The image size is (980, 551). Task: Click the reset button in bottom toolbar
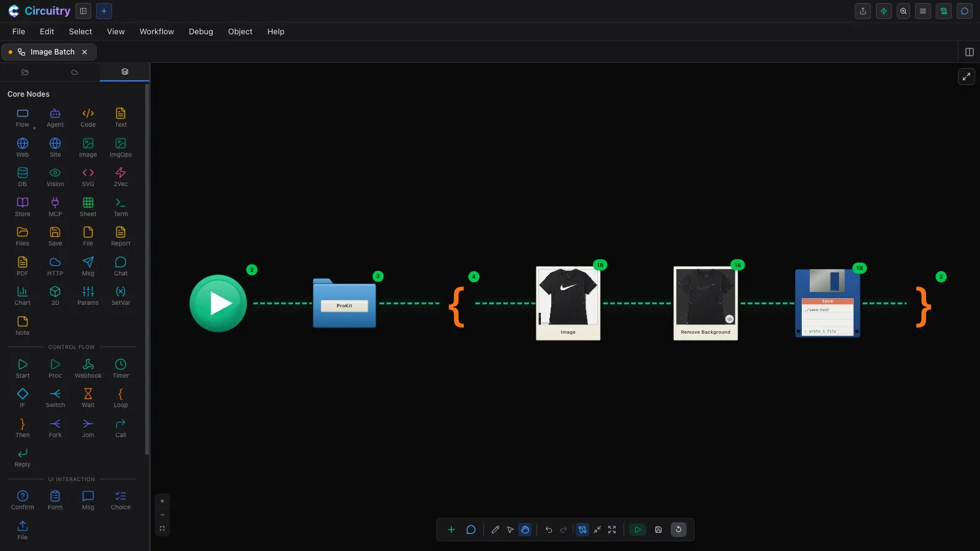point(679,530)
